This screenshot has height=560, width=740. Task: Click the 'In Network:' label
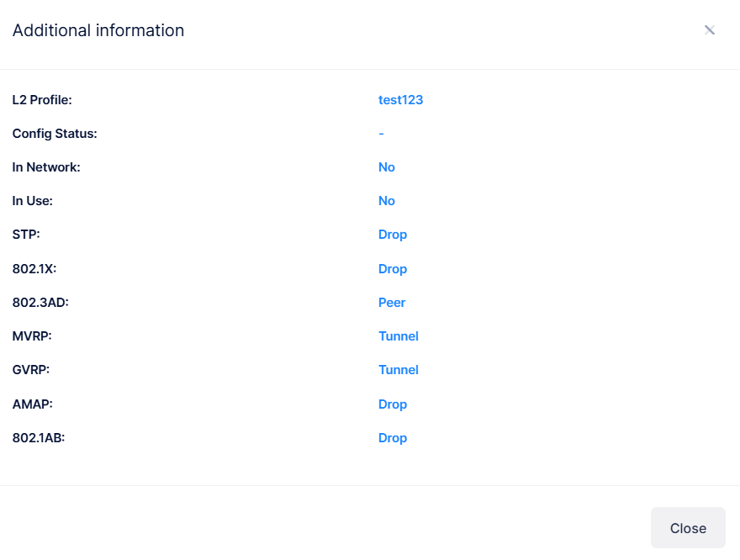46,167
